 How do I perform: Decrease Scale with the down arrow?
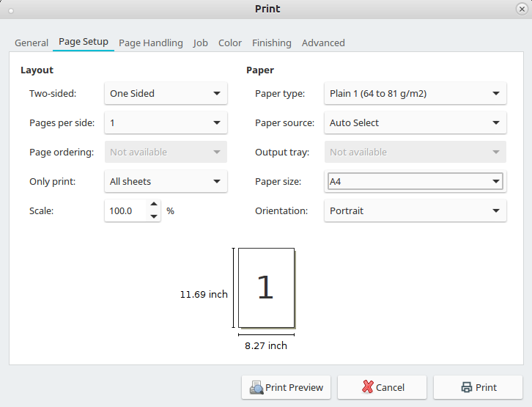154,216
